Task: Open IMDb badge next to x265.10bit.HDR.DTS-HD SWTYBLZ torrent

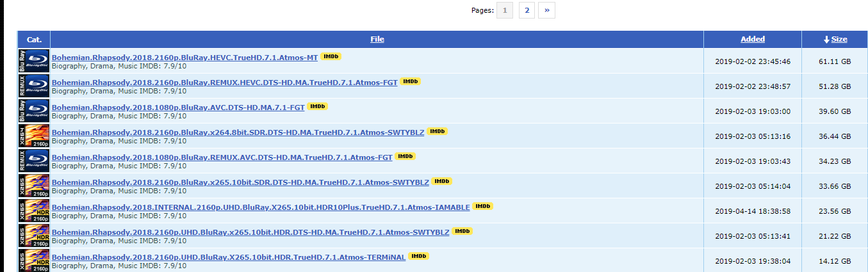Action: point(463,231)
